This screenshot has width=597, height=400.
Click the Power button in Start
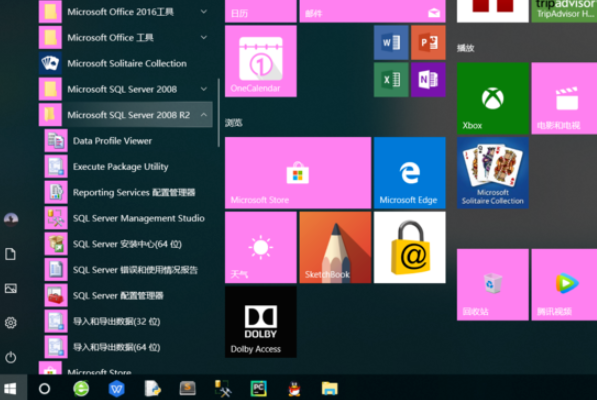click(x=11, y=357)
